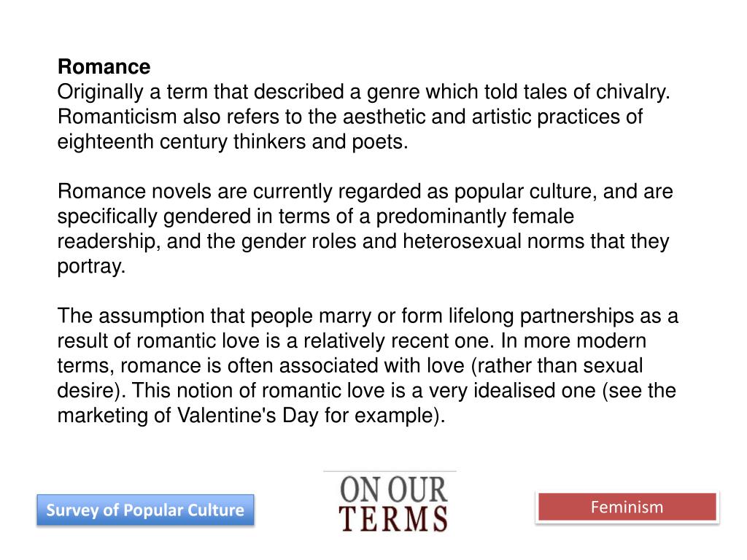Image resolution: width=747 pixels, height=560 pixels.
Task: Click the On Our Terms logo
Action: click(x=390, y=502)
